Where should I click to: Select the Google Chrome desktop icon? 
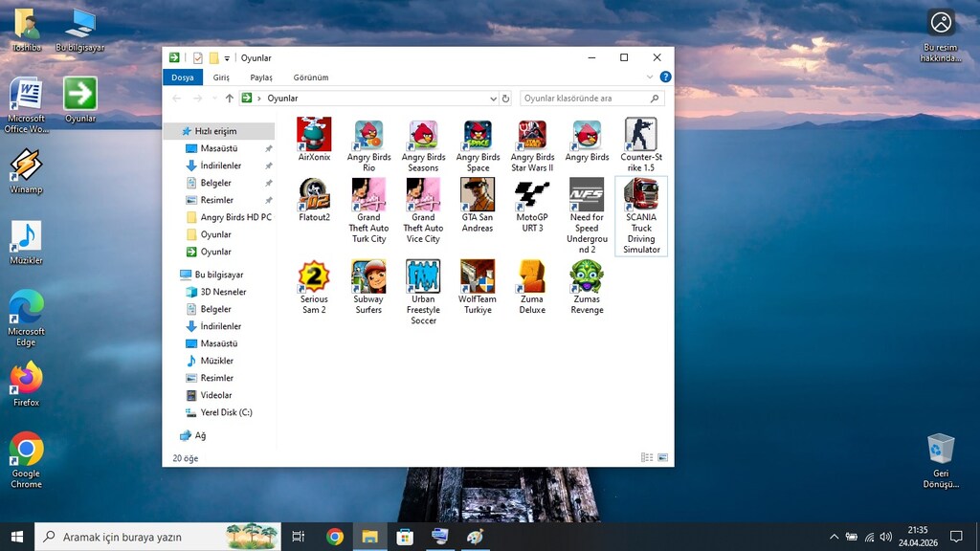click(x=26, y=460)
